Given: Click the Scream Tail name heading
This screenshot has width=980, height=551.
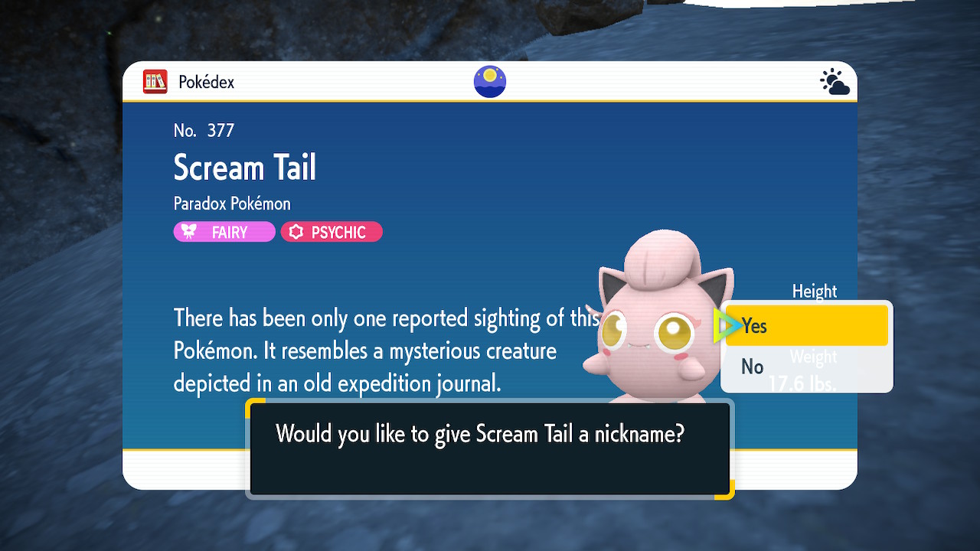Looking at the screenshot, I should (245, 168).
